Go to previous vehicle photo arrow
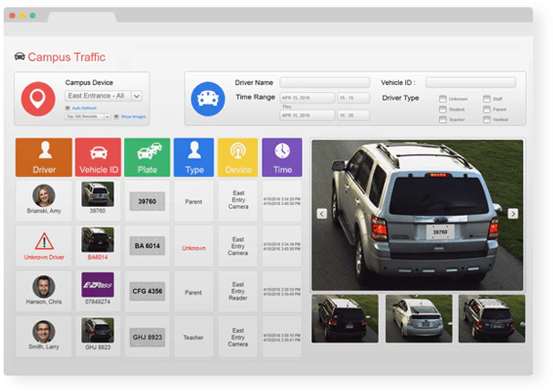Image resolution: width=553 pixels, height=392 pixels. (x=321, y=214)
